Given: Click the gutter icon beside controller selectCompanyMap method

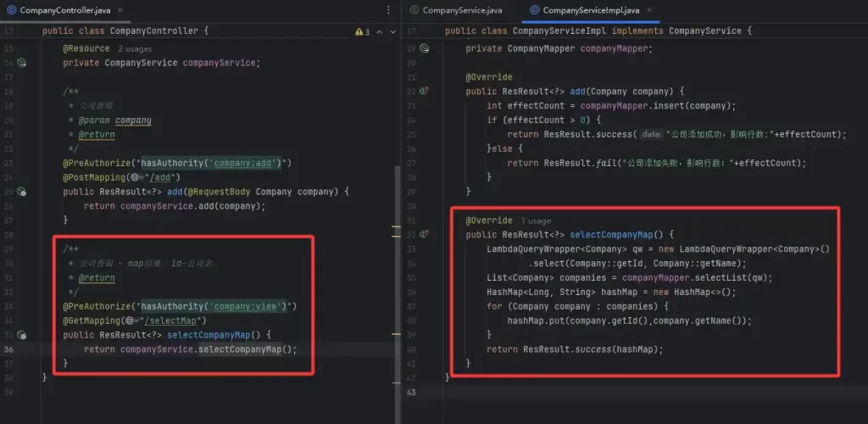Looking at the screenshot, I should click(x=22, y=336).
